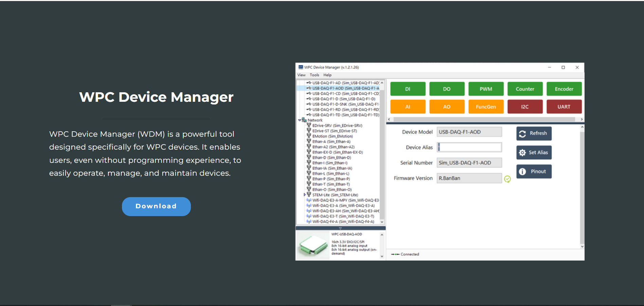Screen dimensions: 644x306
Task: Open the DI digital input panel
Action: tap(408, 89)
